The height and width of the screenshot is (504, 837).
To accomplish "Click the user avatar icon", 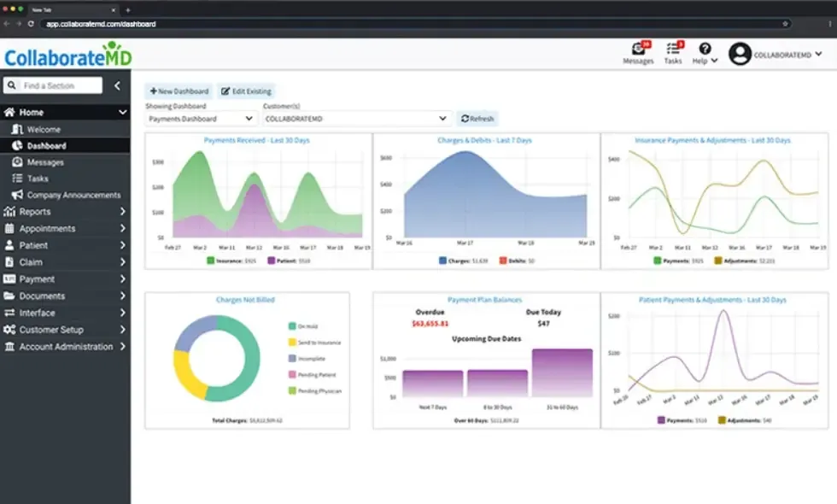I will (740, 54).
